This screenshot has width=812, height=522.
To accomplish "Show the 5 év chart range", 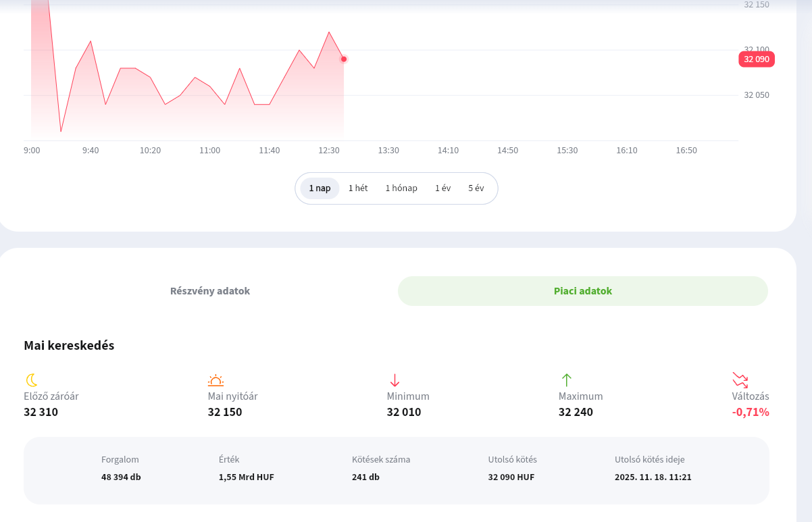I will click(476, 188).
